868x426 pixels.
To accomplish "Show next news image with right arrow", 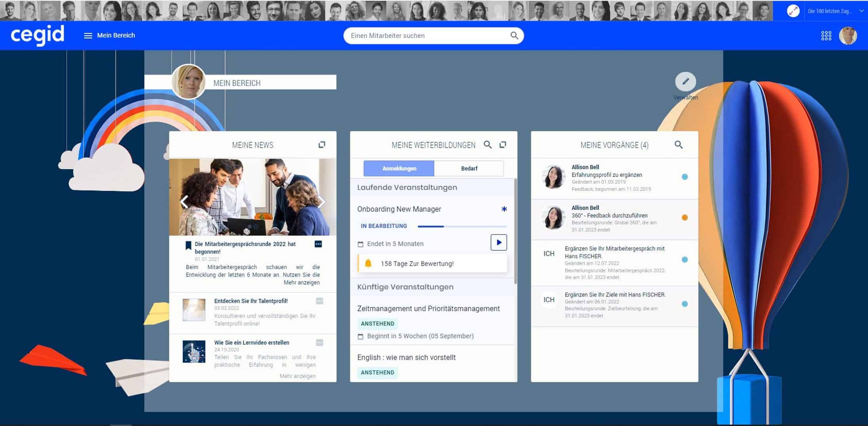I will point(321,202).
